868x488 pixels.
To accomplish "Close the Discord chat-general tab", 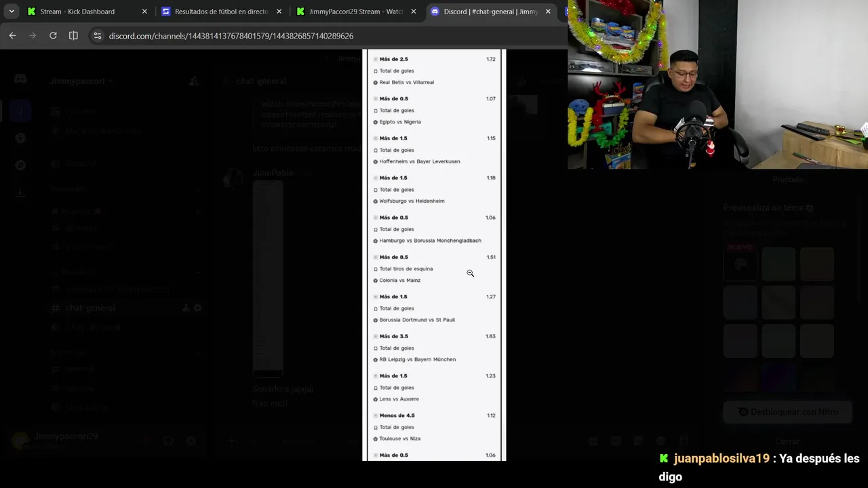I will tap(548, 12).
